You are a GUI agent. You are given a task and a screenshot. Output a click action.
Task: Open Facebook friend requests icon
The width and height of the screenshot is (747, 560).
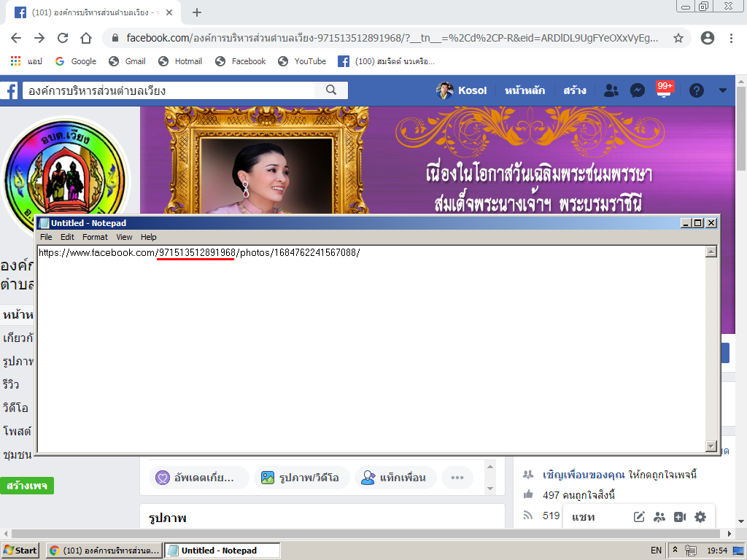click(x=611, y=90)
